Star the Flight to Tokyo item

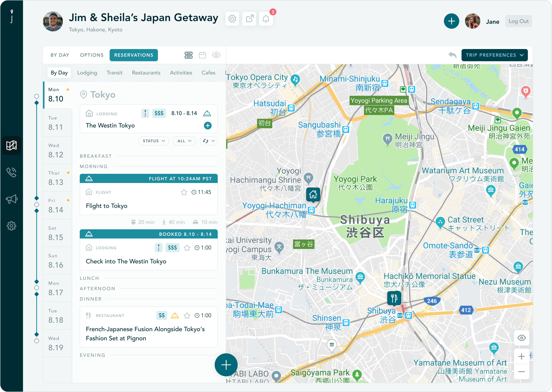[x=184, y=192]
